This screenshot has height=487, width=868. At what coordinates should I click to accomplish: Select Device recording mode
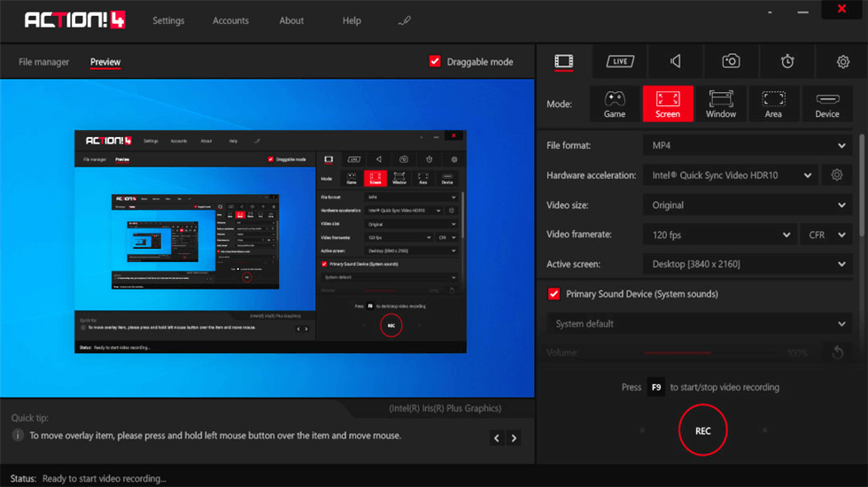point(827,104)
